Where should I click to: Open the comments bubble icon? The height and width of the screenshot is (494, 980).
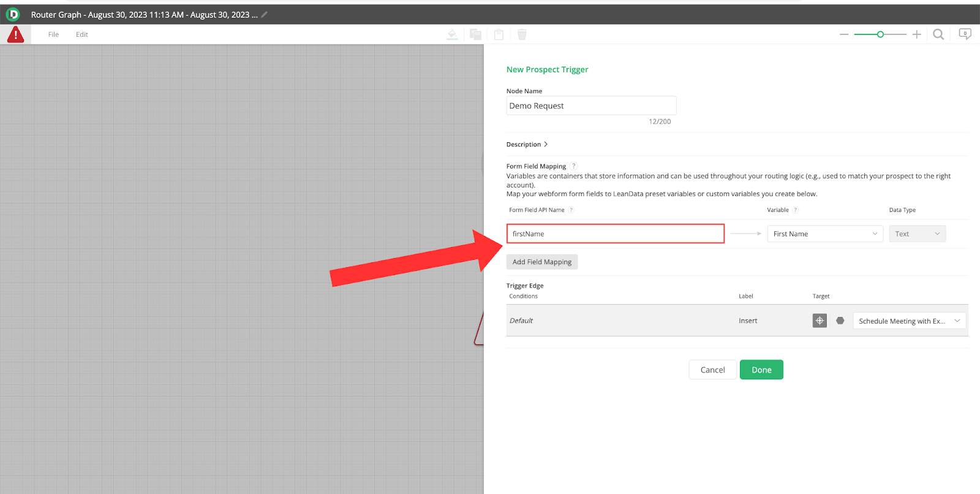[x=965, y=34]
